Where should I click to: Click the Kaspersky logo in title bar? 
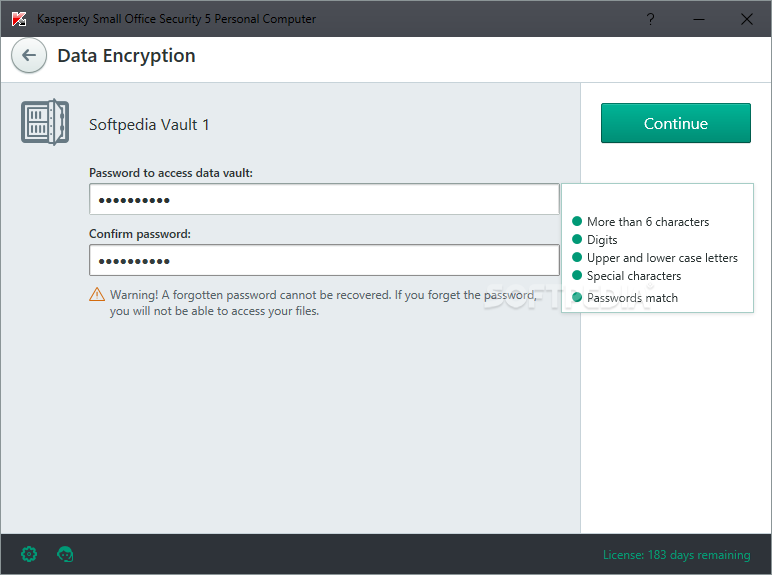click(x=19, y=19)
